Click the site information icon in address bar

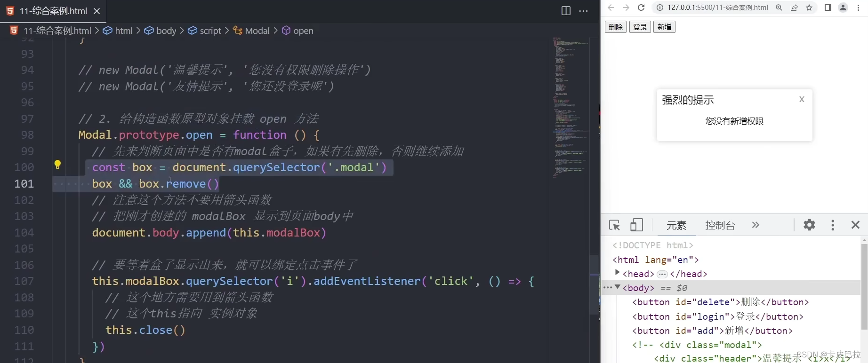(660, 8)
